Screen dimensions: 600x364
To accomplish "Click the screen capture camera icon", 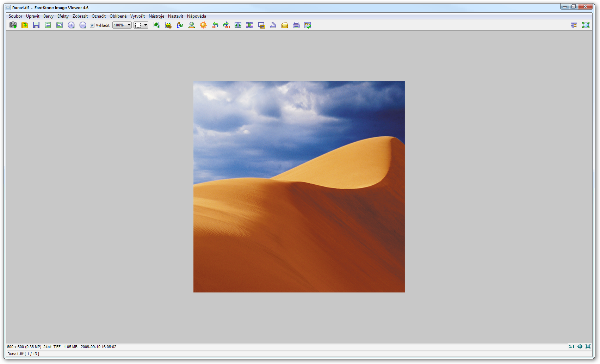I will pyautogui.click(x=13, y=25).
